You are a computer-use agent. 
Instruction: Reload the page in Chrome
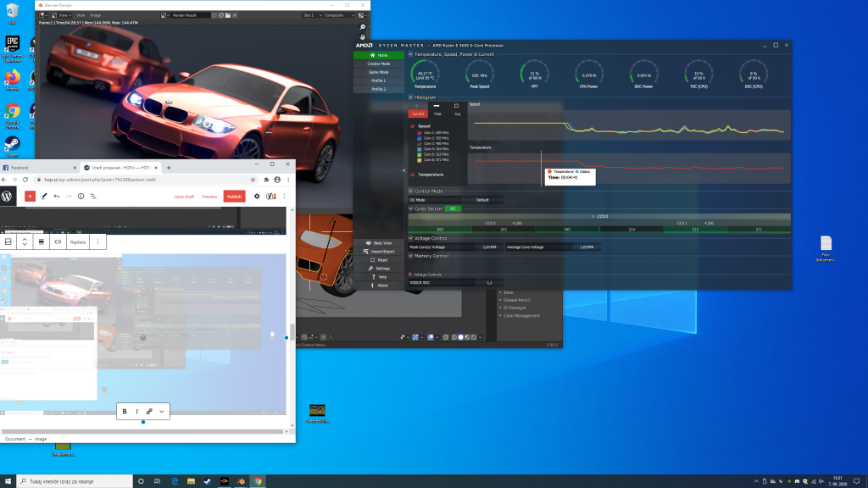tap(25, 180)
